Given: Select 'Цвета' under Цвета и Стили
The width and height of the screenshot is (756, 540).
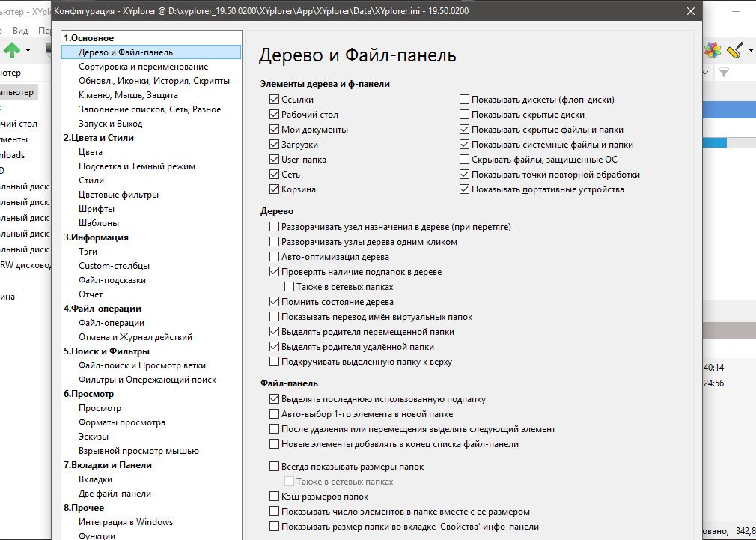Looking at the screenshot, I should tap(90, 152).
